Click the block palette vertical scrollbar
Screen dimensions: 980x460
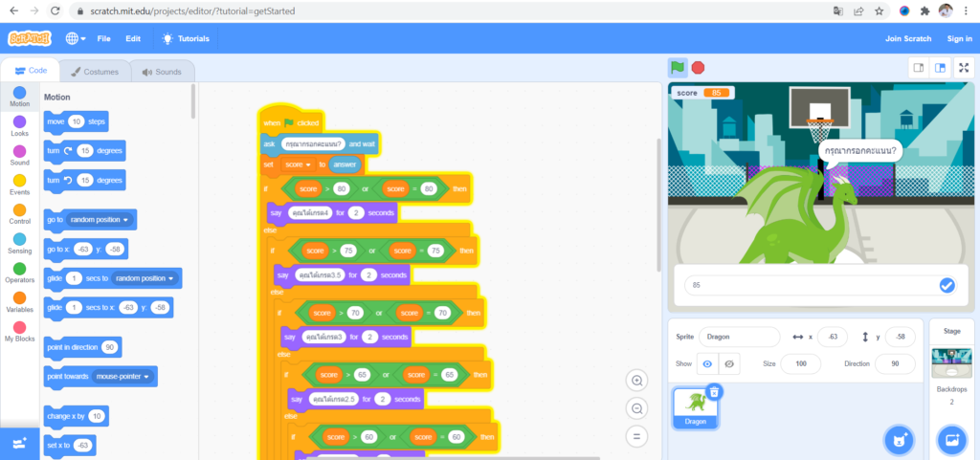193,101
